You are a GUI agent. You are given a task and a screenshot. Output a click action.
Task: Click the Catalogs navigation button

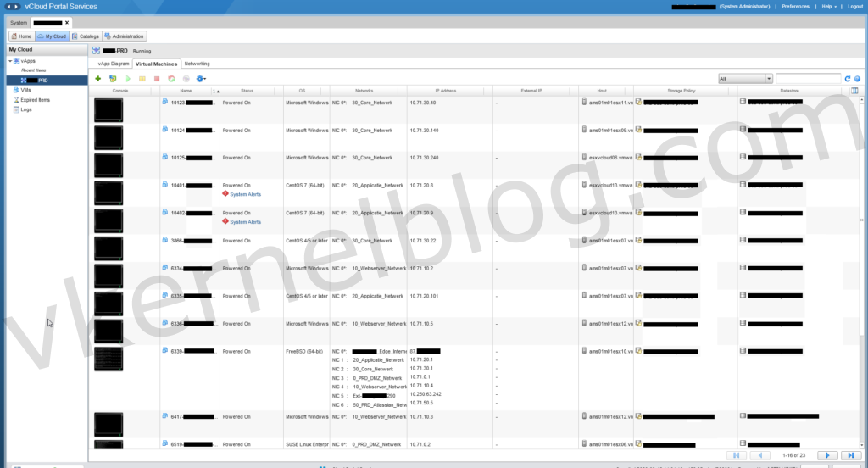(86, 36)
